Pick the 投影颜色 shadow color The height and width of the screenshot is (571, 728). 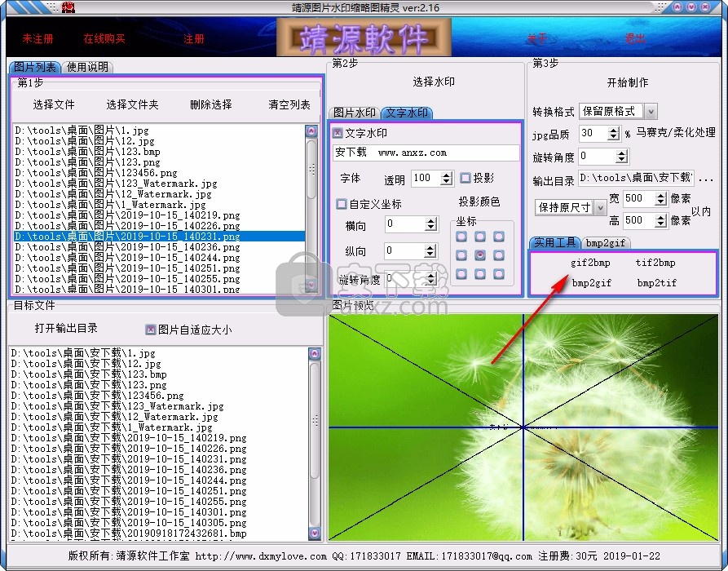(479, 201)
